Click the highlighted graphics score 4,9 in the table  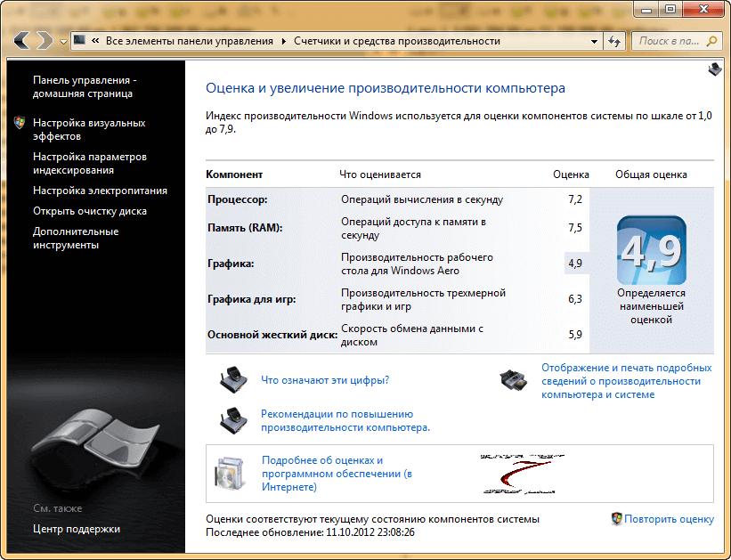pos(575,264)
